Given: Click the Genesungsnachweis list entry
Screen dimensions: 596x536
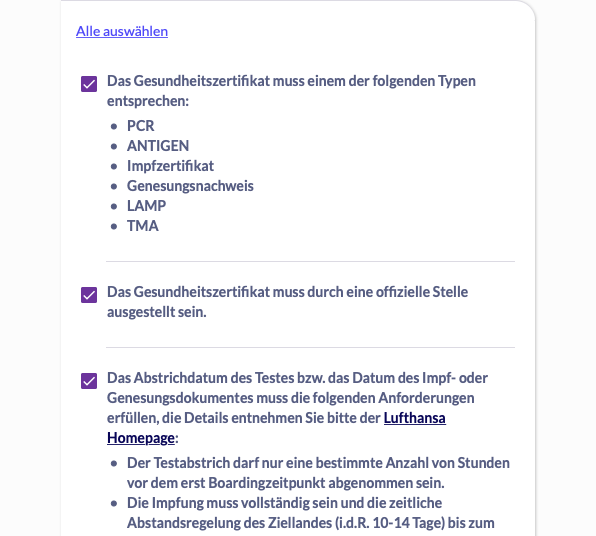Looking at the screenshot, I should tap(190, 186).
